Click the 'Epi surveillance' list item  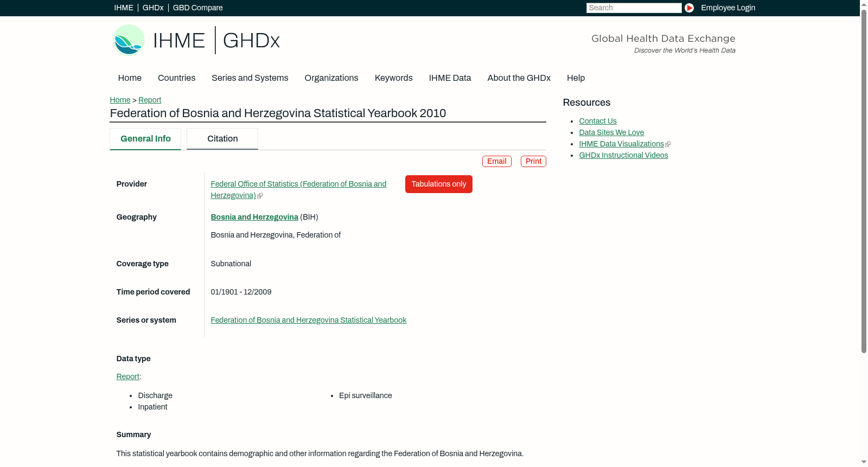[365, 396]
